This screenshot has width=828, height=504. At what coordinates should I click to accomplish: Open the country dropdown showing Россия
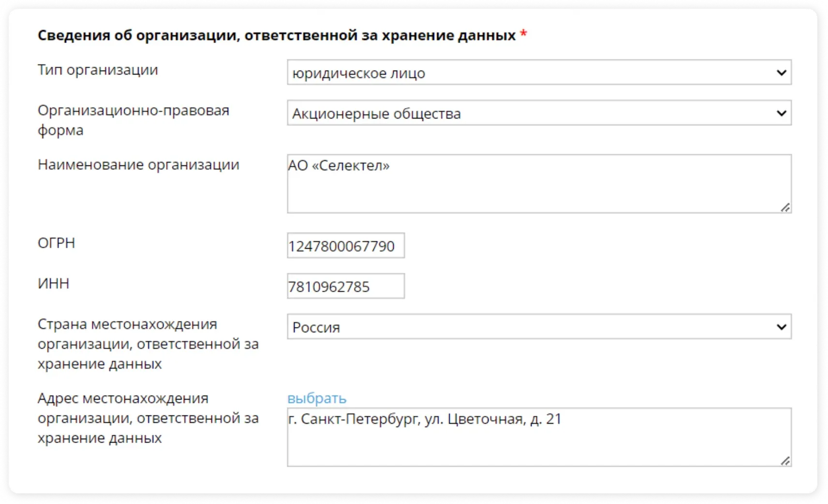(x=484, y=327)
